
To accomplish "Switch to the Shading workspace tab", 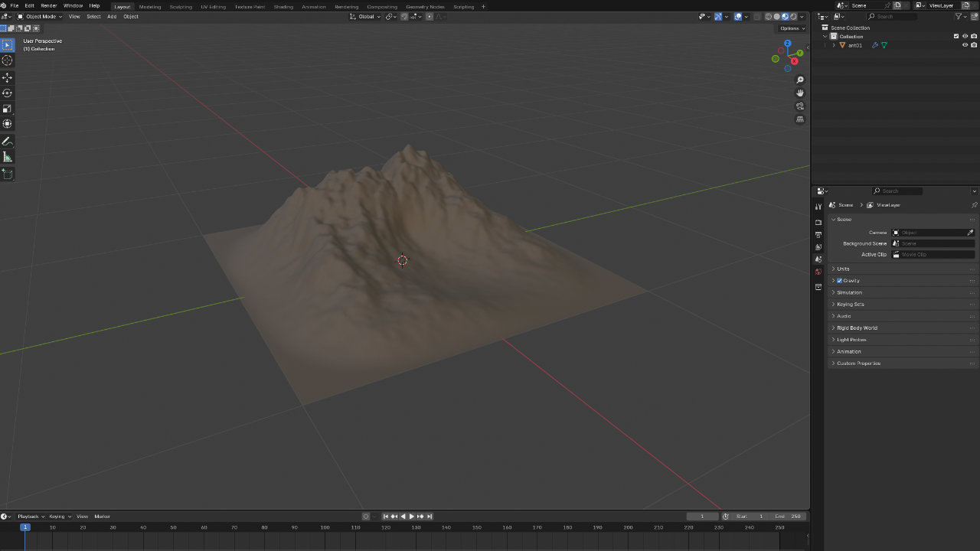I will click(x=283, y=7).
